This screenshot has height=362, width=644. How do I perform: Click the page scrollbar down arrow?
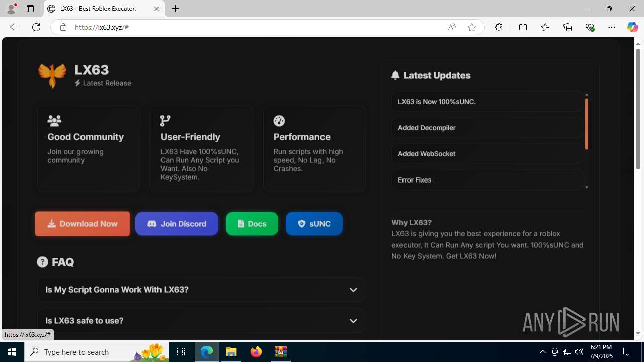(638, 334)
